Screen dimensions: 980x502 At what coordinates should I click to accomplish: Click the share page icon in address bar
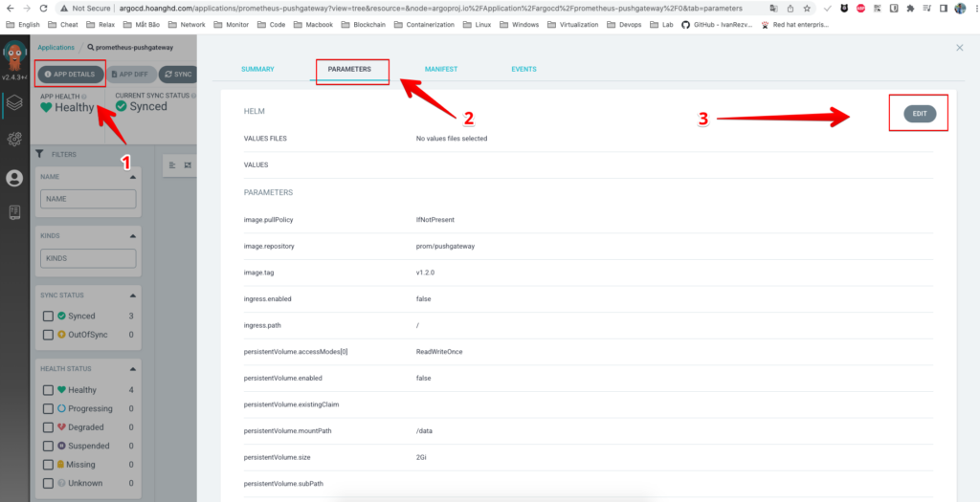[x=791, y=9]
